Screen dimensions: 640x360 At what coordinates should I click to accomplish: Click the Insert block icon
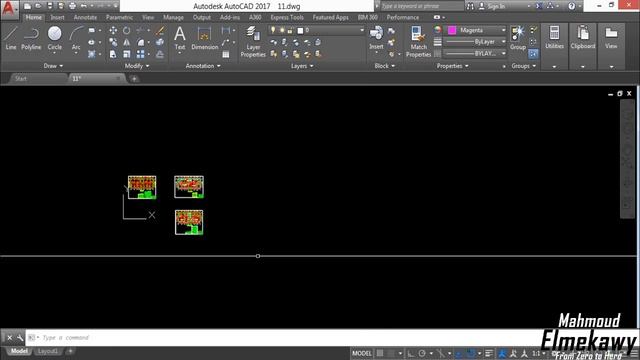coord(376,38)
